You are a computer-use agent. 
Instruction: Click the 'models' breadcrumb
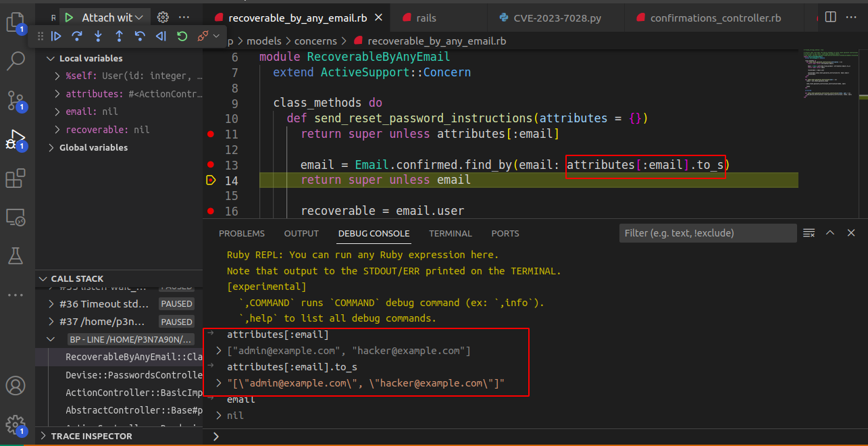tap(263, 41)
